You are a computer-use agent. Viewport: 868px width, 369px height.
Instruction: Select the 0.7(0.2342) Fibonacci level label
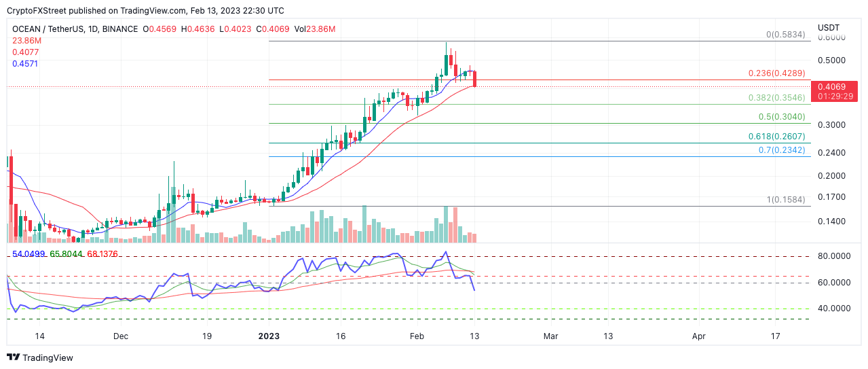780,150
